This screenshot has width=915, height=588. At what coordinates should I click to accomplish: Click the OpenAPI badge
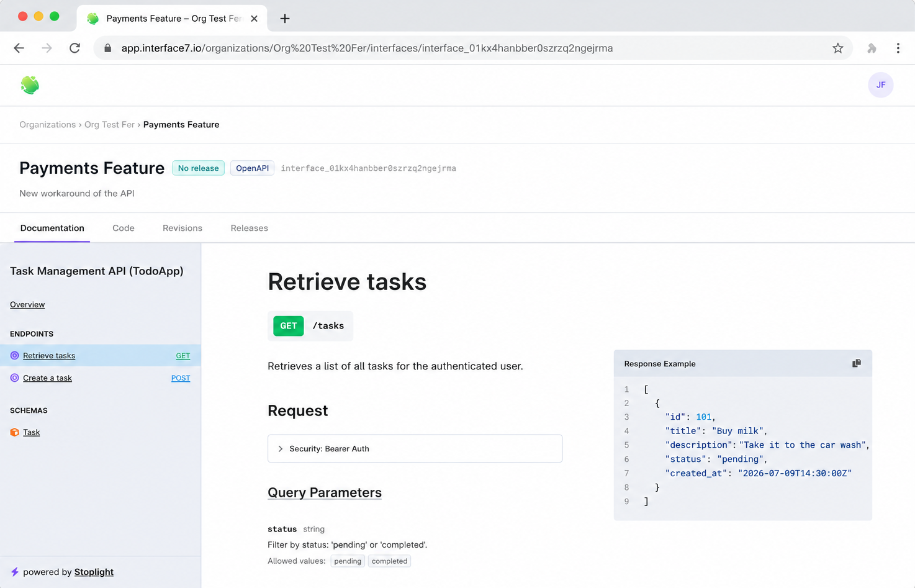[252, 168]
